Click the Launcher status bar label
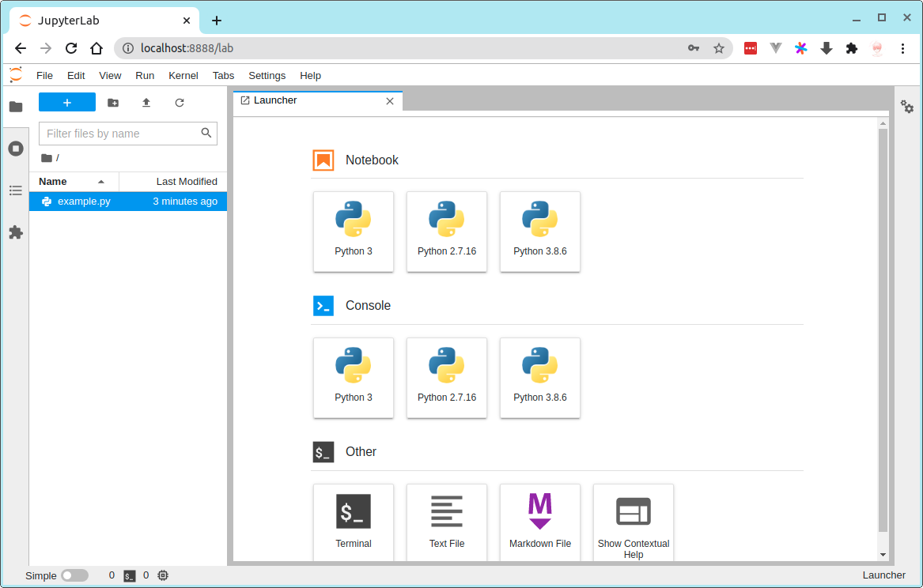 point(883,575)
